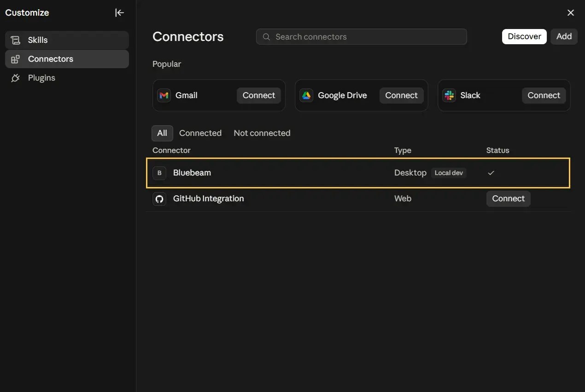This screenshot has width=585, height=392.
Task: Select Connectors in the sidebar
Action: pyautogui.click(x=67, y=59)
